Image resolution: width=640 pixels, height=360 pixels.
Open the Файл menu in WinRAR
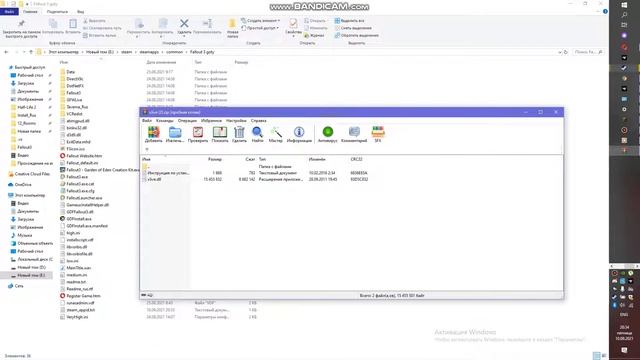click(x=147, y=121)
